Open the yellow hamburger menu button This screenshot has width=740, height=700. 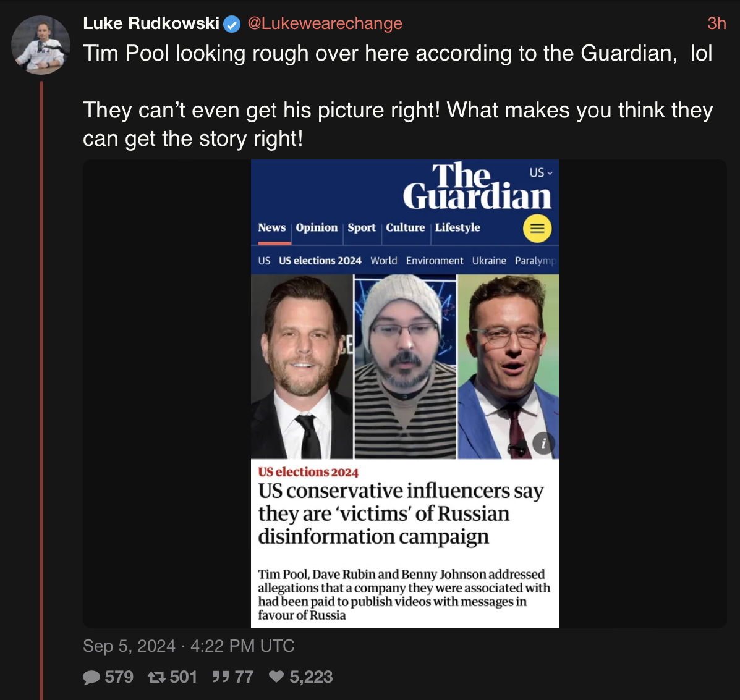(537, 229)
